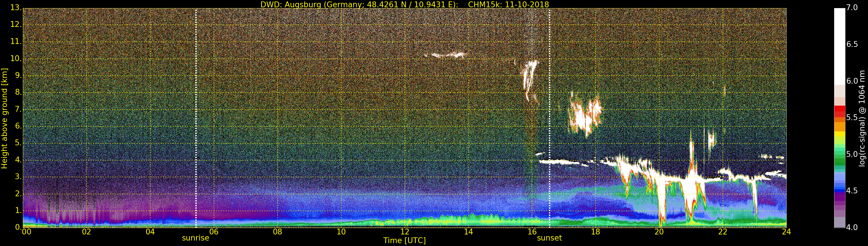This screenshot has height=246, width=868.
Task: Click the colorbar value '7.0'
Action: (x=852, y=8)
